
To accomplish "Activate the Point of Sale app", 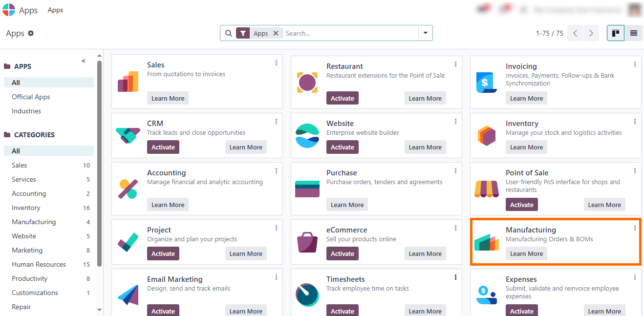I will point(522,205).
